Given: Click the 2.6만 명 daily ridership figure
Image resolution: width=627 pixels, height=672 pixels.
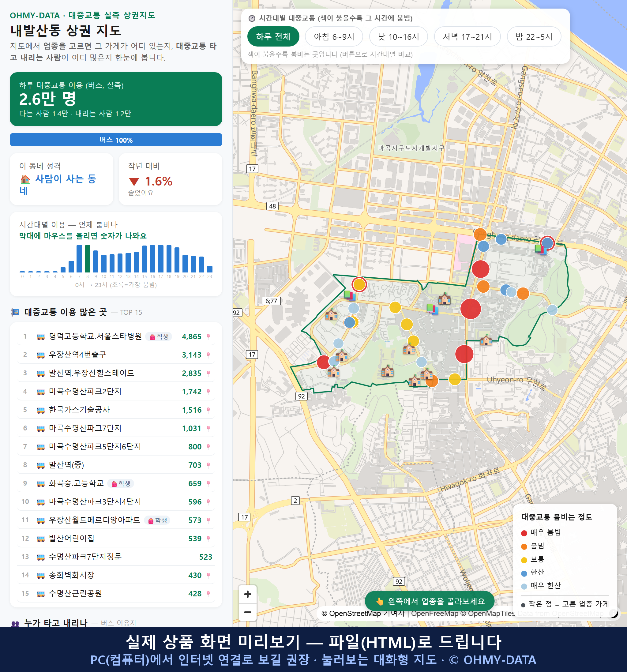Looking at the screenshot, I should (x=48, y=99).
